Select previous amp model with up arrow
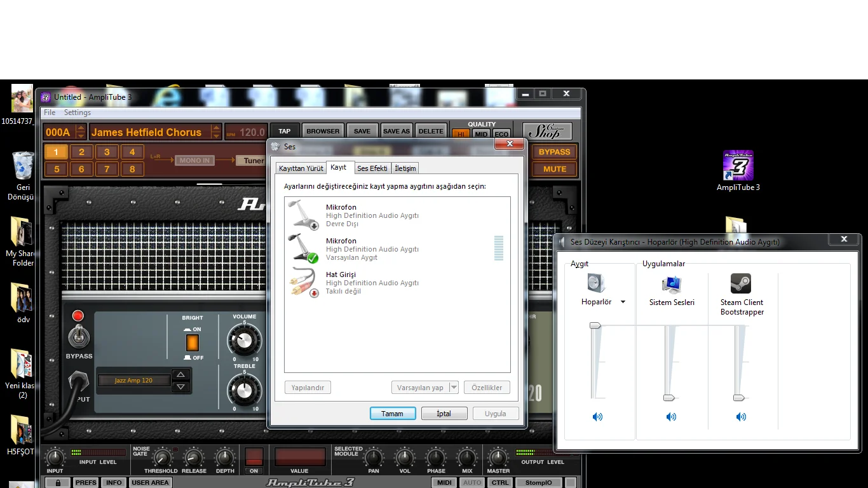 pyautogui.click(x=181, y=375)
